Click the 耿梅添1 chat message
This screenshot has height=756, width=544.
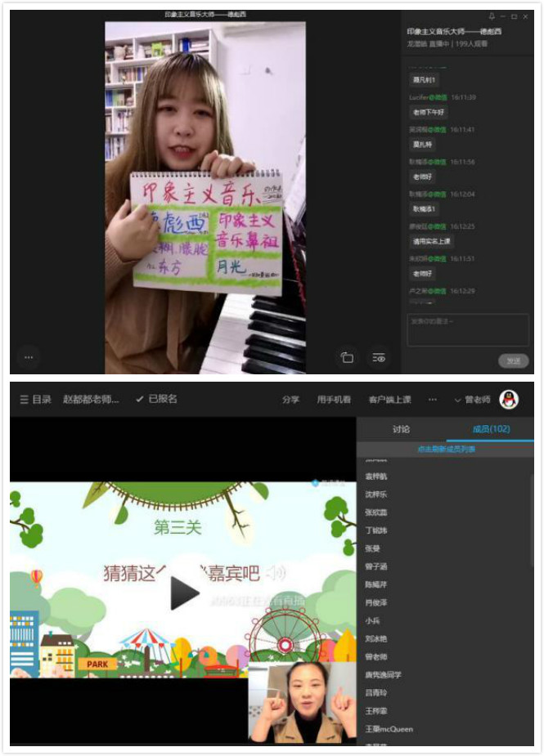(x=424, y=208)
